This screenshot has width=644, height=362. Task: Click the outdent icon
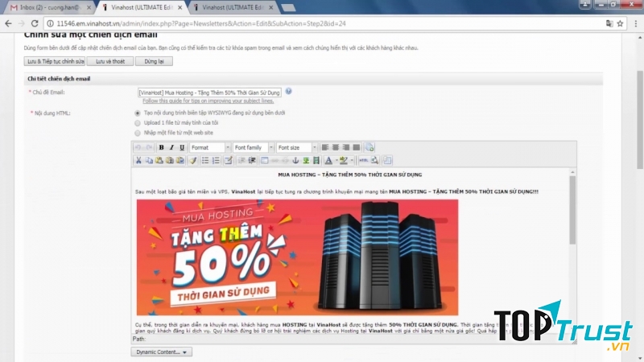pyautogui.click(x=241, y=160)
